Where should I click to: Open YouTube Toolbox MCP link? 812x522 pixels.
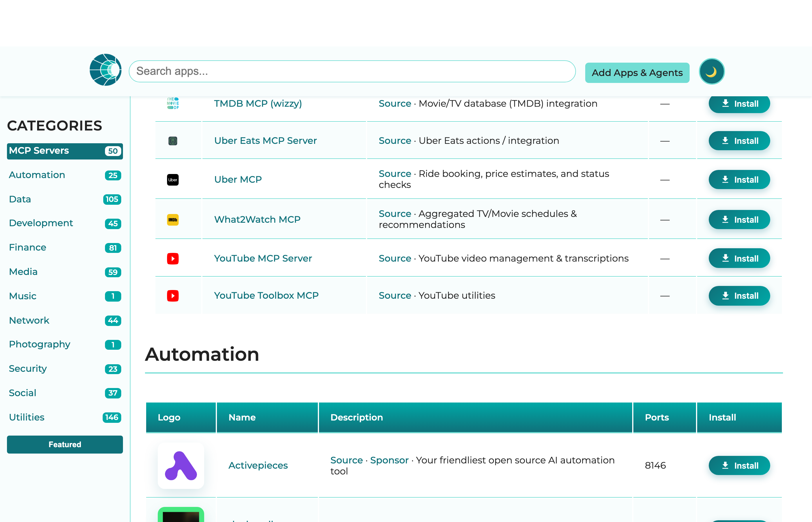pos(267,296)
